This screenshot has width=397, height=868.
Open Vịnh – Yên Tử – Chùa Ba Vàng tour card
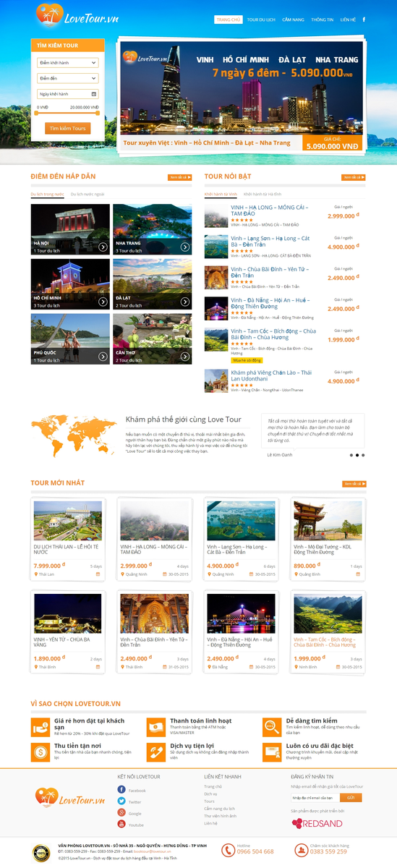coord(68,632)
